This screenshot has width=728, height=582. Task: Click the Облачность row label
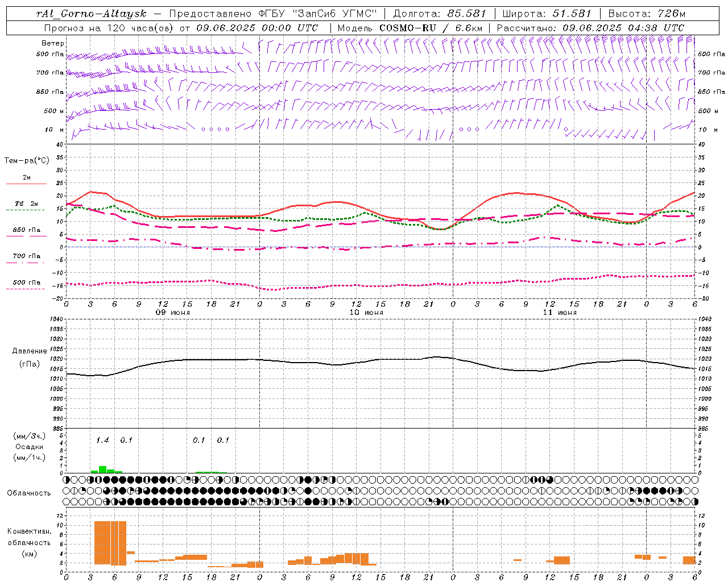coord(29,493)
